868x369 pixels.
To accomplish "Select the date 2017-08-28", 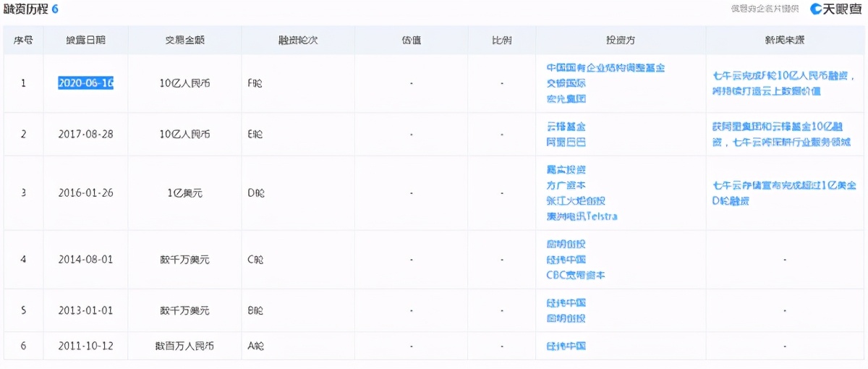I will 85,135.
